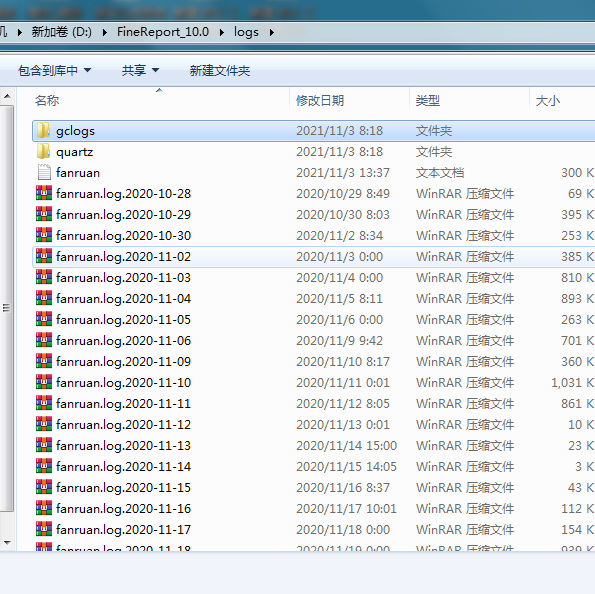
Task: Click WinRAR icon of fanruan.log.2020-11-13
Action: click(44, 445)
